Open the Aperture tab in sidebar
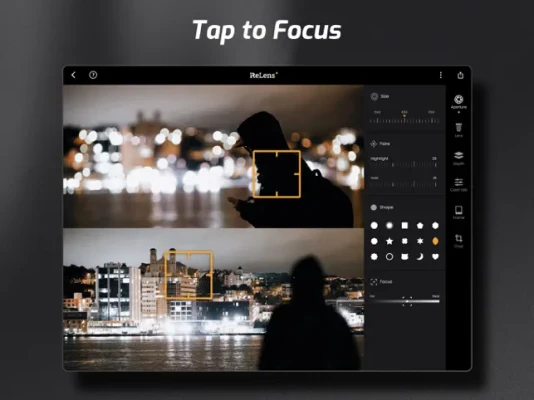 point(458,102)
